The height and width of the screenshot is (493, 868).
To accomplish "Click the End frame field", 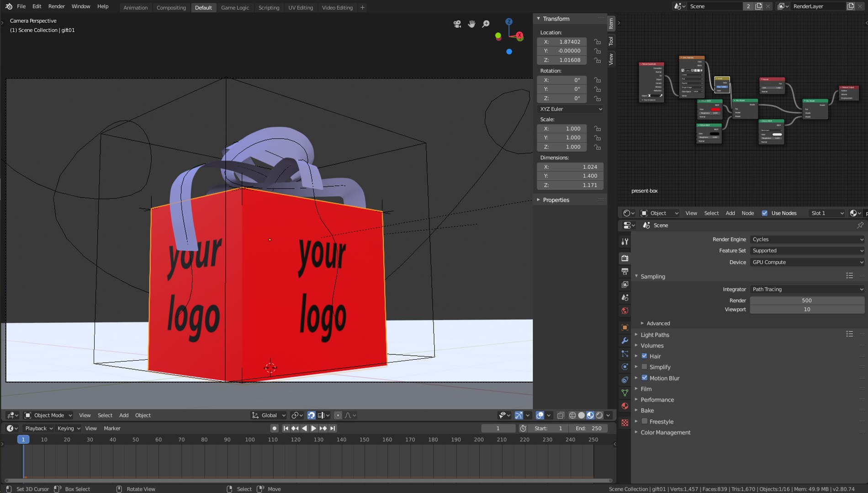I will 589,428.
